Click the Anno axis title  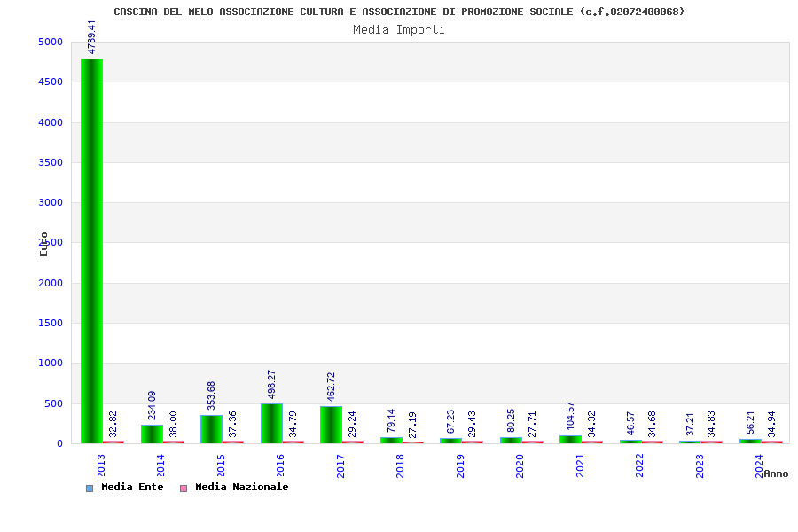776,474
